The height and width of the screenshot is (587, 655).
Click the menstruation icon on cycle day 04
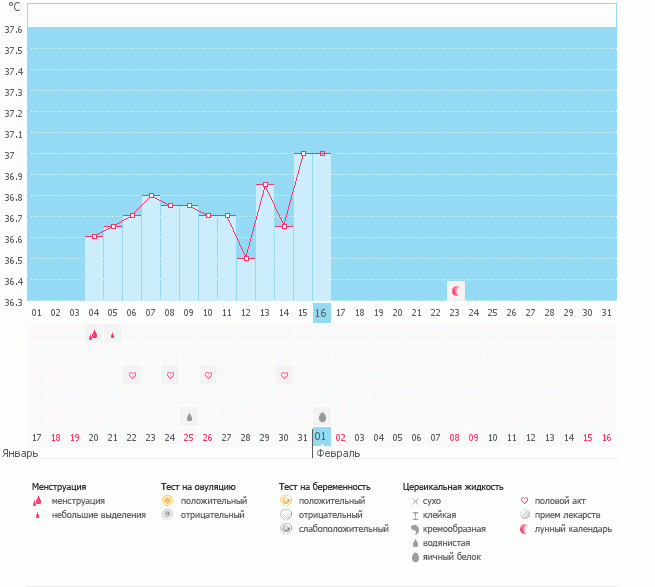[93, 335]
